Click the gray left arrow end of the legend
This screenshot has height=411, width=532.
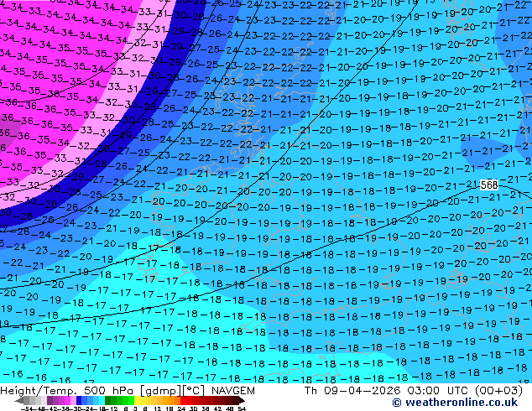coord(18,400)
